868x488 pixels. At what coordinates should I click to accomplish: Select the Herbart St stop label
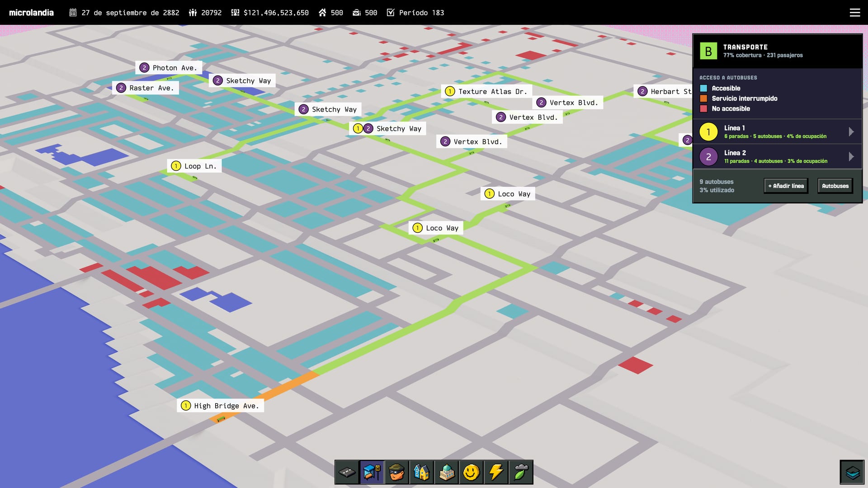pos(663,91)
